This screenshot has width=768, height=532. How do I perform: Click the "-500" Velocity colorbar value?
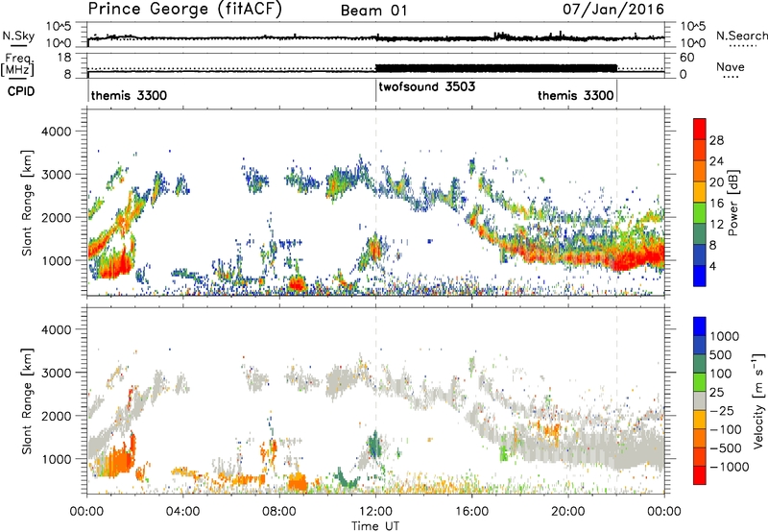click(725, 447)
